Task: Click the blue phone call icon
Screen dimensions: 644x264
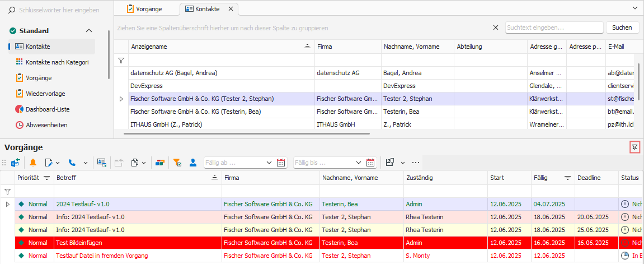Action: click(x=72, y=163)
